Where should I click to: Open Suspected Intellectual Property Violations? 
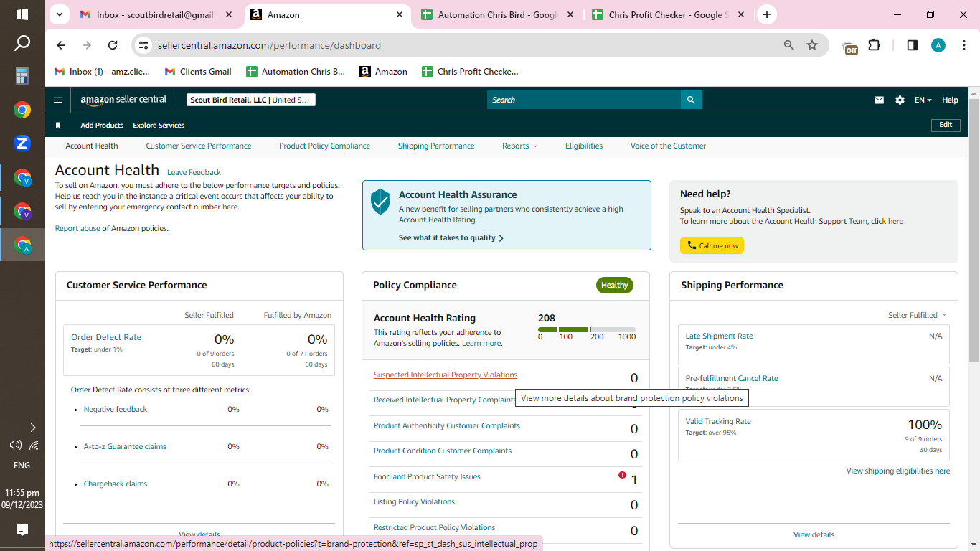(x=446, y=375)
